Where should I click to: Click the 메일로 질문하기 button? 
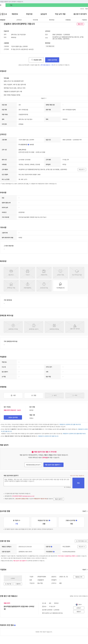pyautogui.click(x=59, y=499)
